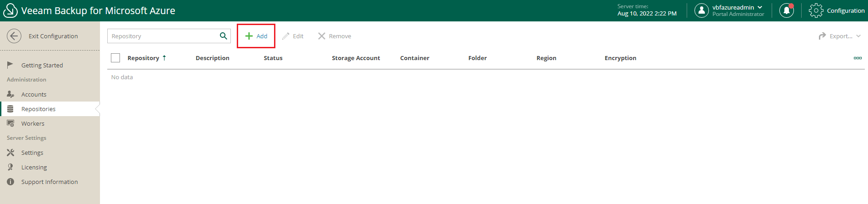Viewport: 868px width, 204px height.
Task: Click the Getting Started flag icon
Action: [10, 65]
